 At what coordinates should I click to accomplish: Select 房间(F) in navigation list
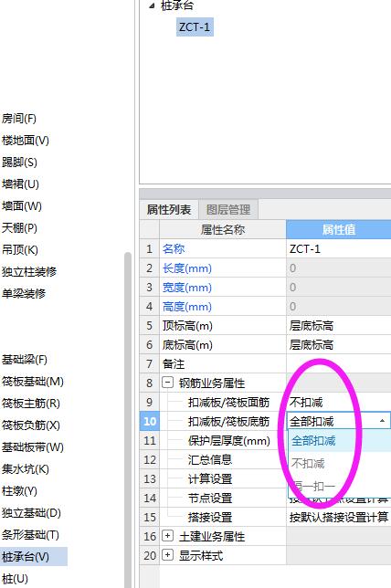click(x=19, y=119)
